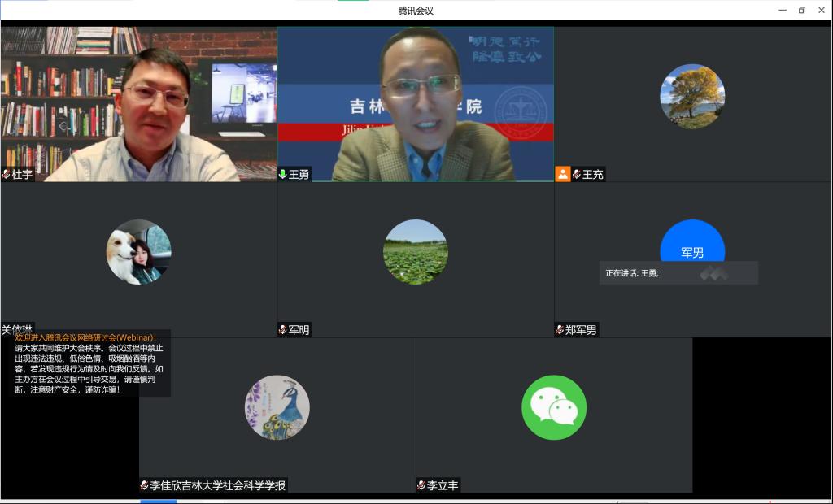Click 军明's lotus field avatar
Screen dimensions: 833x504
coord(416,252)
